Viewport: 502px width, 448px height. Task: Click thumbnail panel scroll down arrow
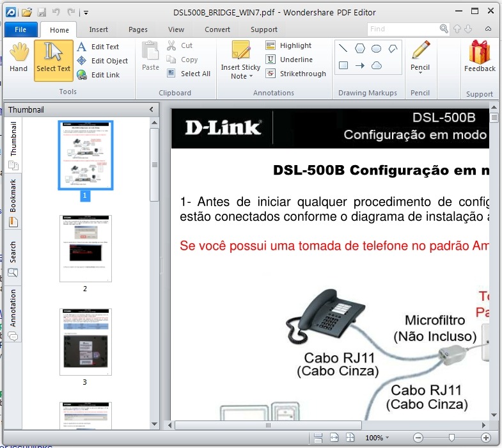[x=154, y=424]
